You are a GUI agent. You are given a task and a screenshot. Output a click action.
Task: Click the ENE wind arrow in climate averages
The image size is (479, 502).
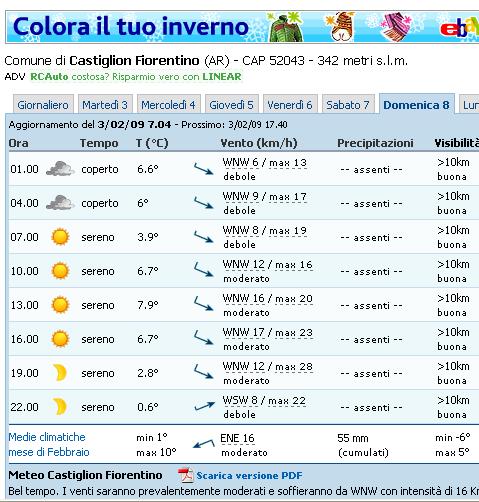[204, 444]
